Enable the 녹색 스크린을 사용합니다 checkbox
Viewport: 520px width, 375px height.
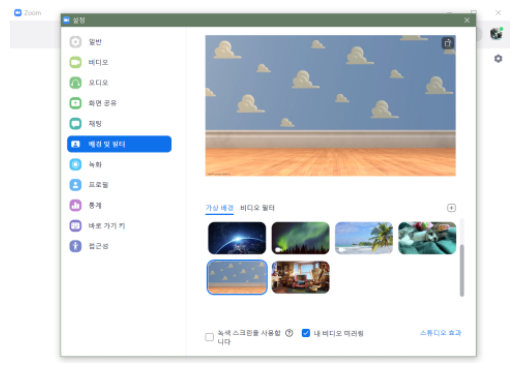(x=209, y=337)
